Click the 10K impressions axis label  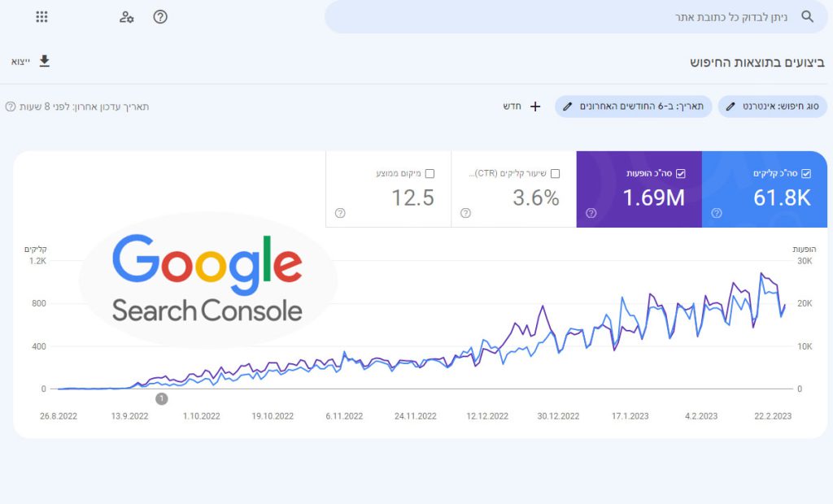[805, 346]
